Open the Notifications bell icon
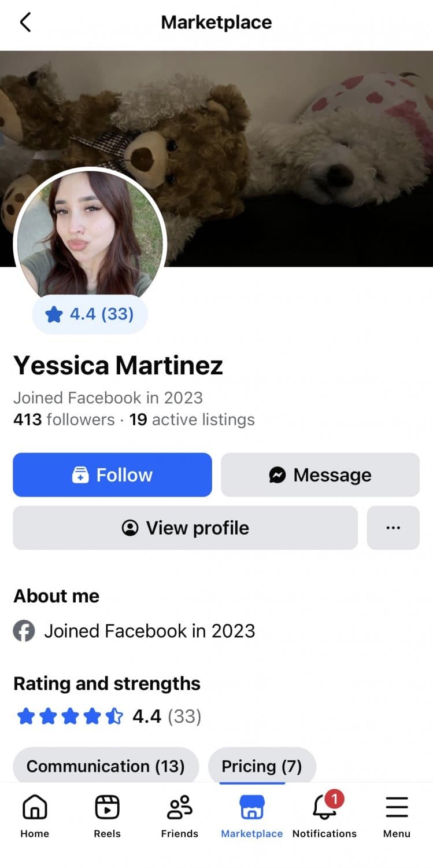 pos(324,807)
